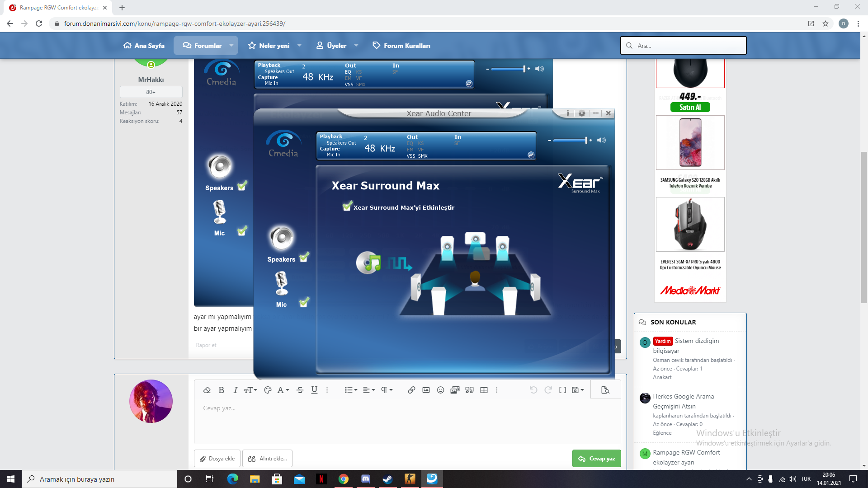Screen dimensions: 868x488
Task: Open Forum Kuralları
Action: 401,46
